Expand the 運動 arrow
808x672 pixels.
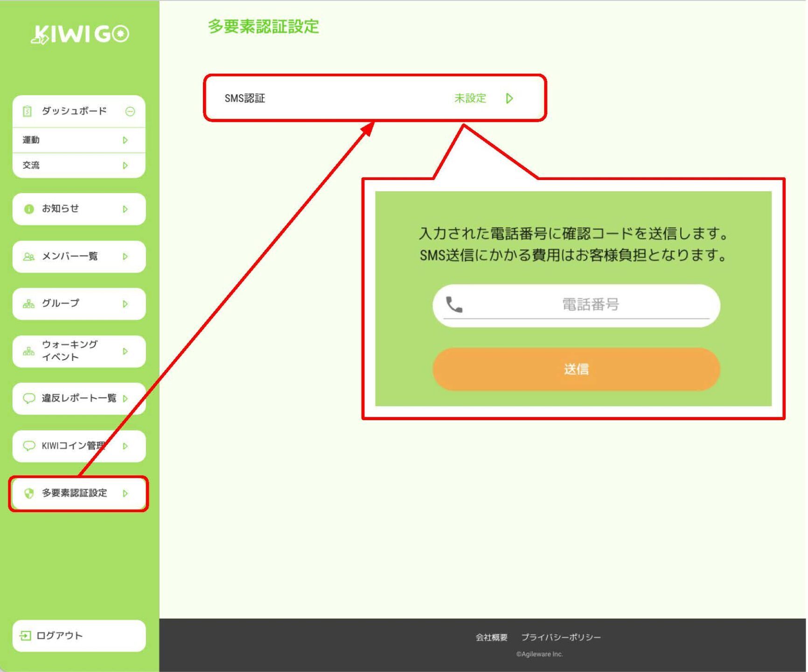point(125,140)
